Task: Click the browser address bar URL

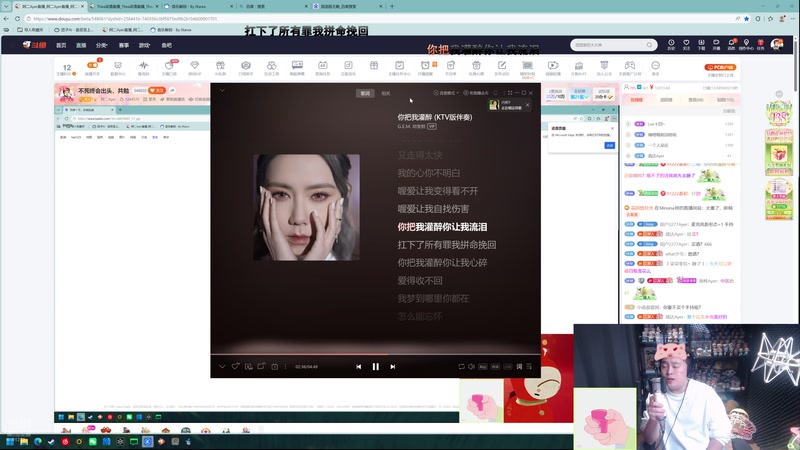Action: click(125, 19)
